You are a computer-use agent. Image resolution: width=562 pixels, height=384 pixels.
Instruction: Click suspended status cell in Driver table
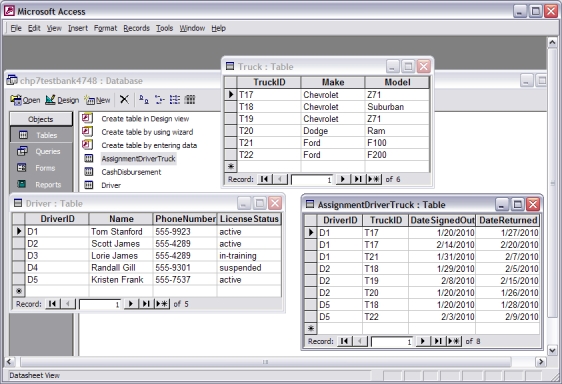pos(249,267)
